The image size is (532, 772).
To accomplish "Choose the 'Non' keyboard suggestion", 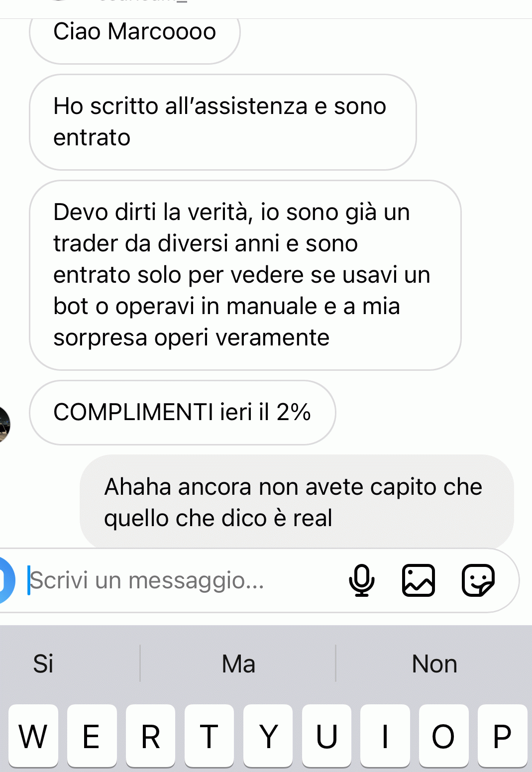I will click(x=434, y=663).
